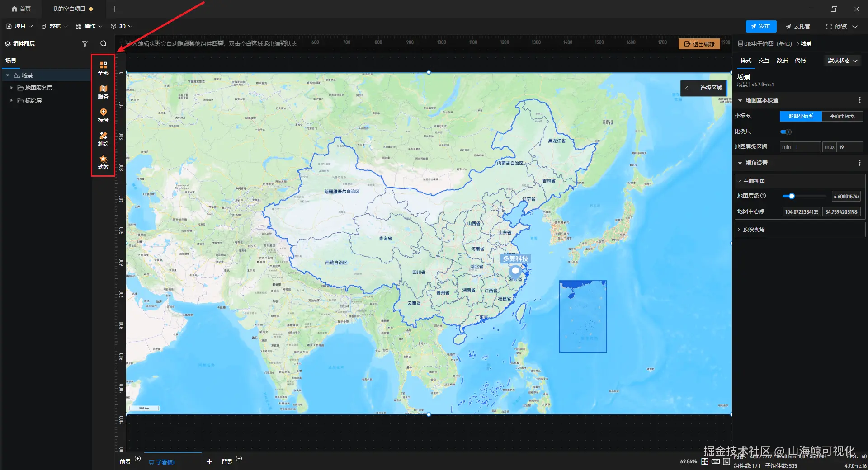Screen dimensions: 868x470
Task: Adjust the 地图层级 slider handle
Action: 792,196
